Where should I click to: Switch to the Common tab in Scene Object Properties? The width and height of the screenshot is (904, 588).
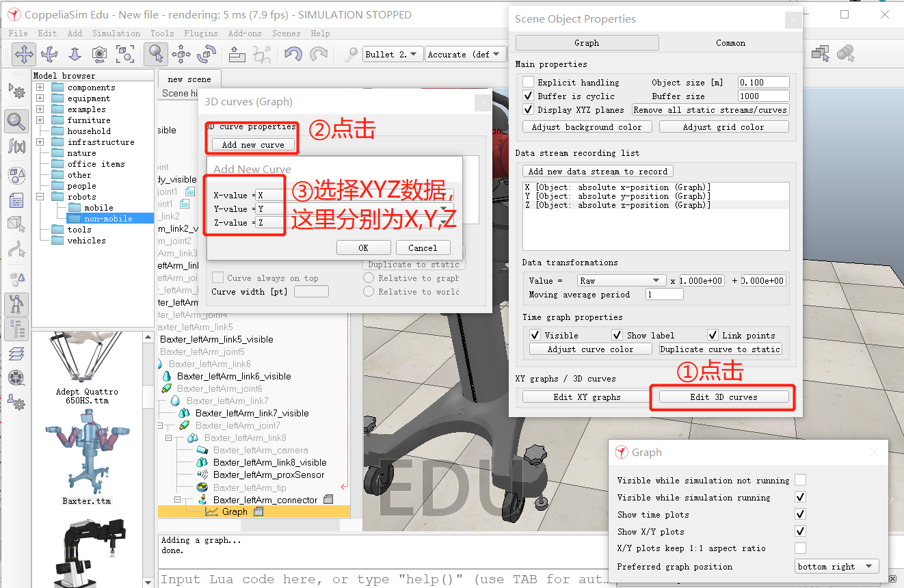[730, 42]
